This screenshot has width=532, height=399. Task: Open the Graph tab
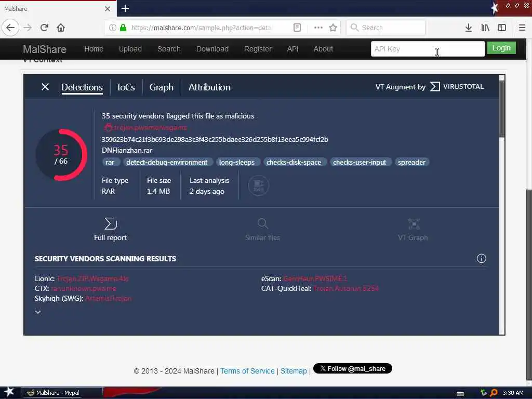coord(161,87)
